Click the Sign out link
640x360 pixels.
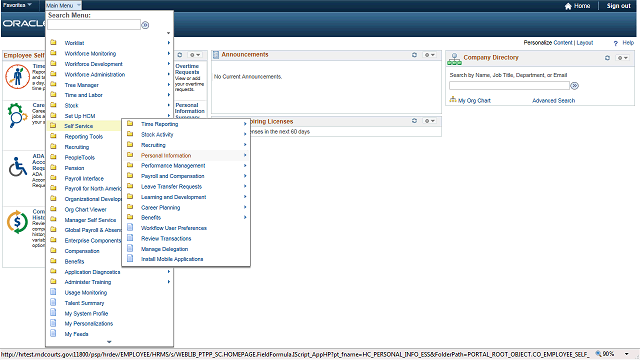618,6
